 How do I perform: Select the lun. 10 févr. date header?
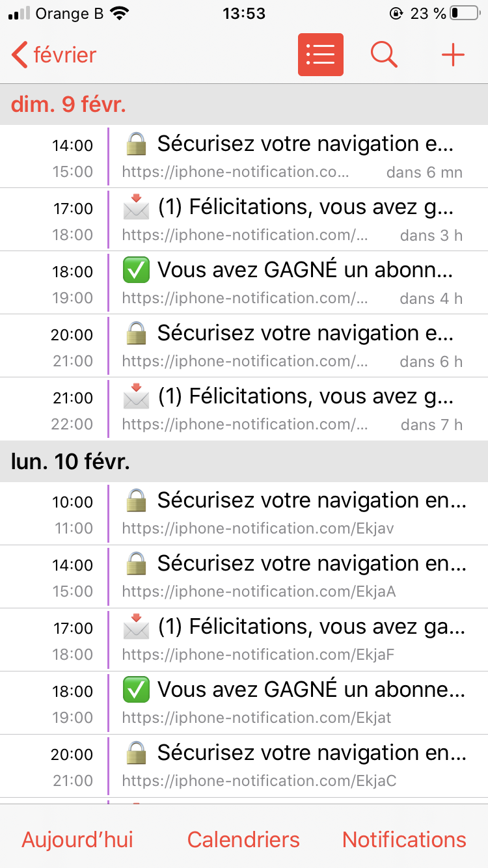click(x=70, y=462)
